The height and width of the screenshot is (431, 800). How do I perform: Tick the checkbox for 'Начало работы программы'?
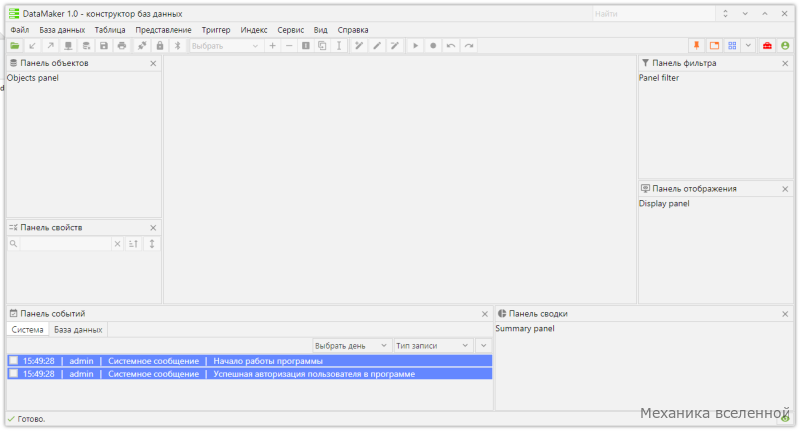click(x=14, y=361)
